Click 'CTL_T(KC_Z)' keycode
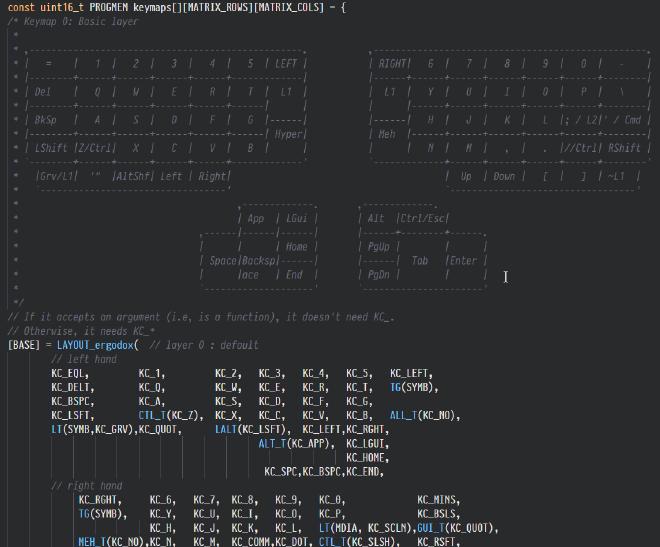The width and height of the screenshot is (660, 547). tap(171, 416)
